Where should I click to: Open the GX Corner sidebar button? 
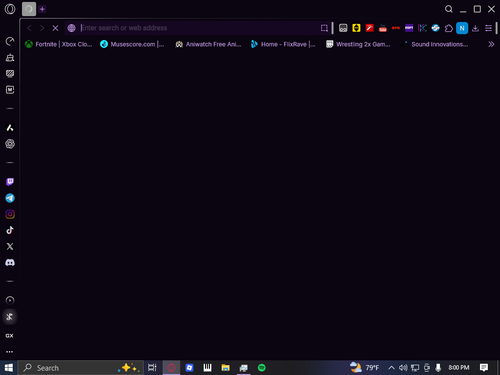(x=10, y=336)
